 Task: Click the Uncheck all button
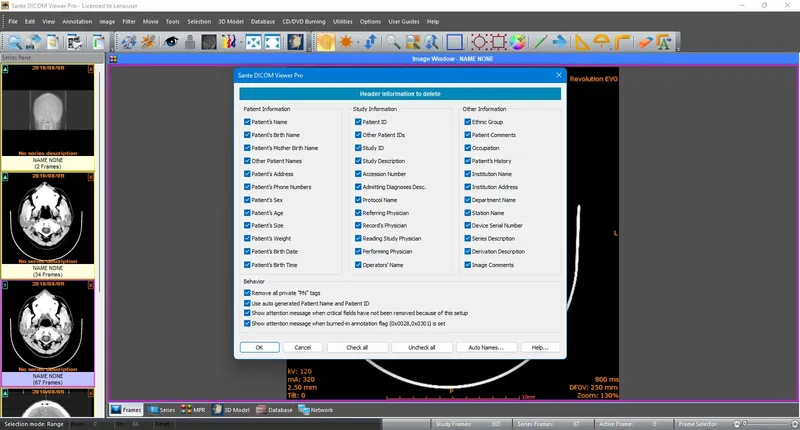(x=422, y=347)
